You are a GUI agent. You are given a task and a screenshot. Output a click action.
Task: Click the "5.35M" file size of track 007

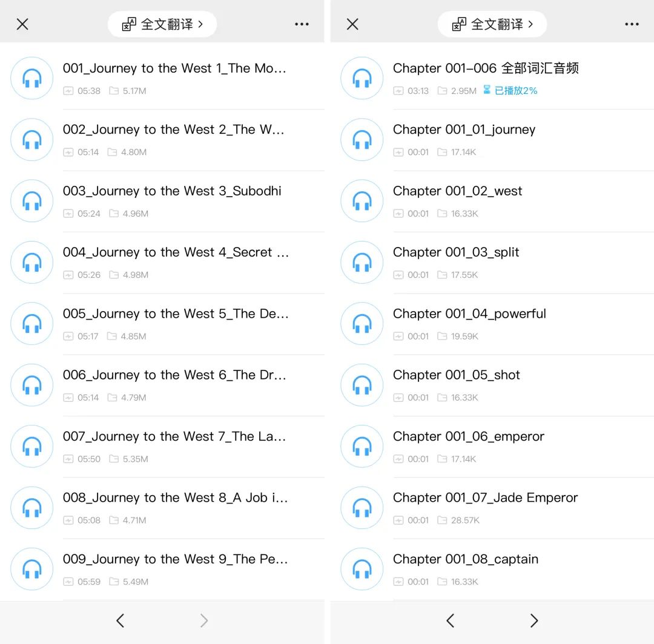(x=136, y=459)
